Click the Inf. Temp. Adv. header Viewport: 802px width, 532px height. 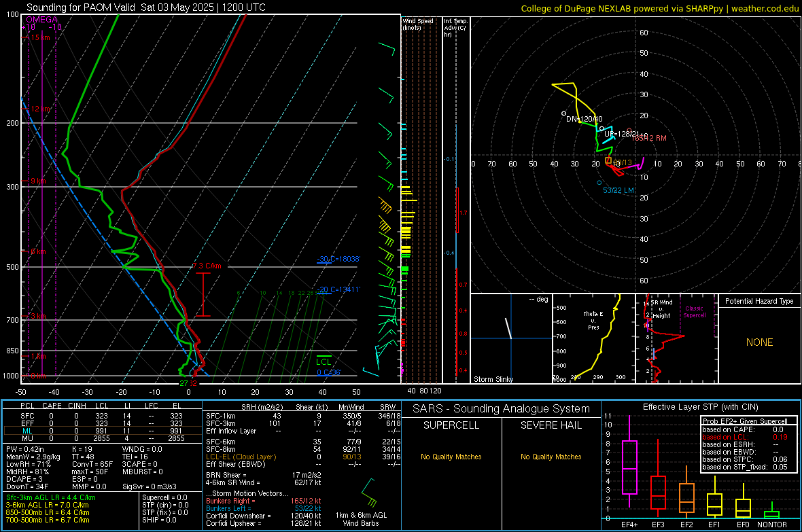click(x=455, y=28)
